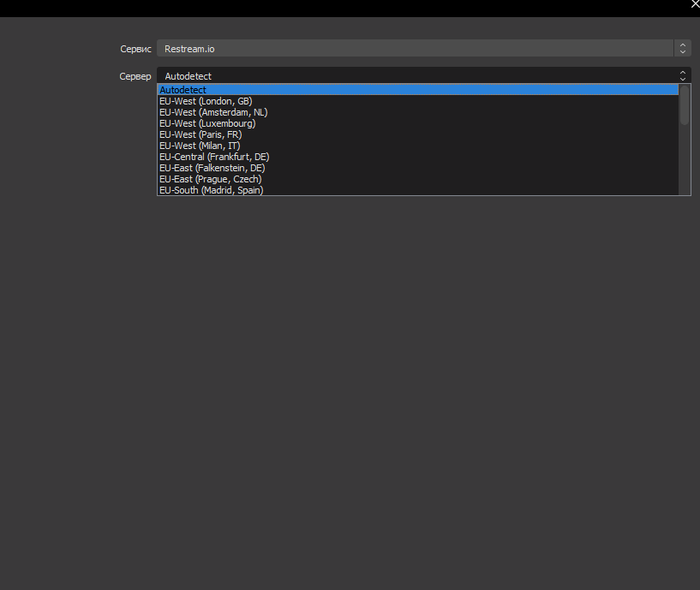Choose EU-East (Falkenstein, DE) server
Image resolution: width=700 pixels, height=590 pixels.
coord(212,168)
